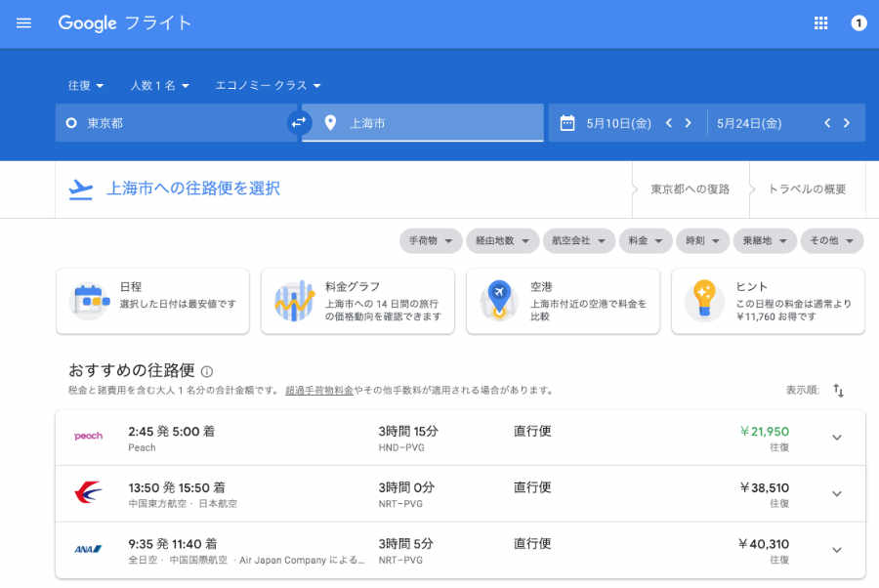
Task: Open the 経由地数 filter dropdown
Action: (502, 240)
